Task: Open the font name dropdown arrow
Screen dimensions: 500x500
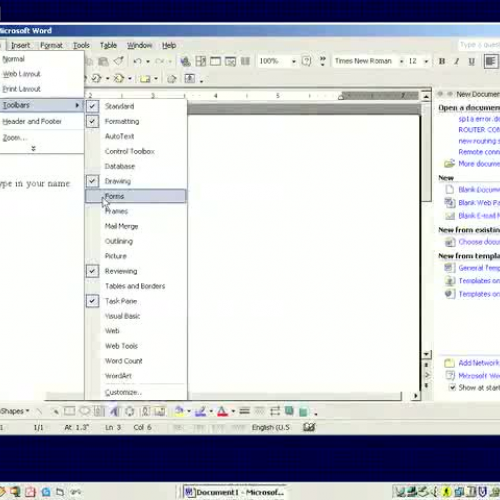Action: coord(401,61)
